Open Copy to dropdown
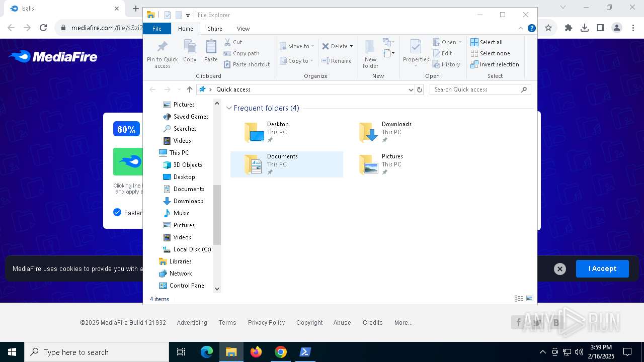644x362 pixels. (x=296, y=61)
